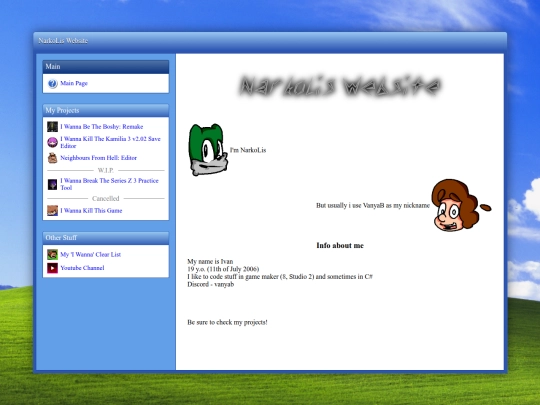The height and width of the screenshot is (405, 540).
Task: Open I Wanna Kill The Kamilia 3 Save Editor
Action: coord(110,142)
